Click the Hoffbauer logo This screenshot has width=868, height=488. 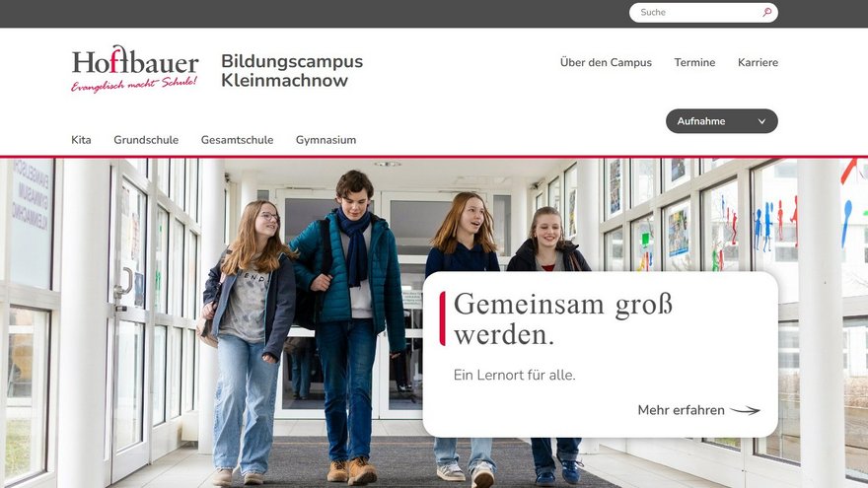[x=135, y=69]
